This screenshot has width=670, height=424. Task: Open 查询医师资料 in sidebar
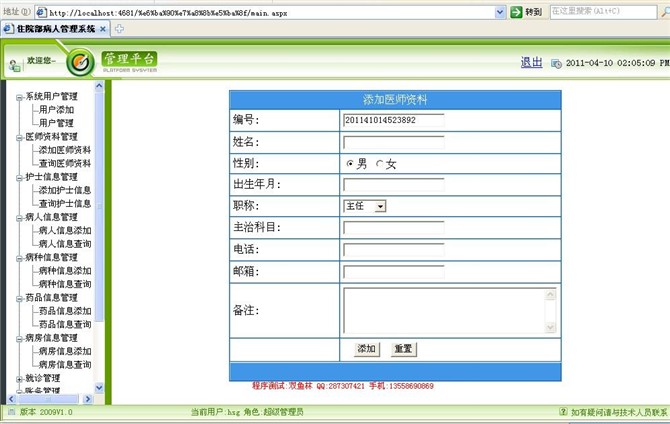[x=65, y=163]
